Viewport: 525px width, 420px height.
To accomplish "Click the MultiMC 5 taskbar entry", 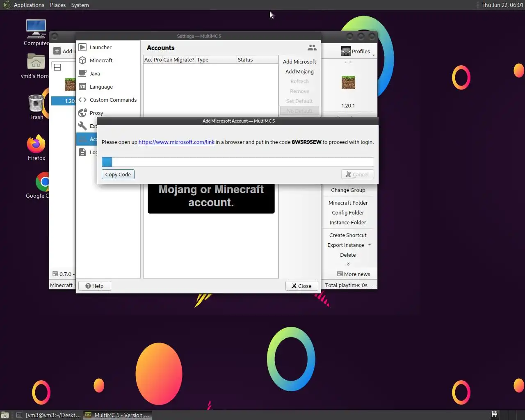I will point(118,415).
